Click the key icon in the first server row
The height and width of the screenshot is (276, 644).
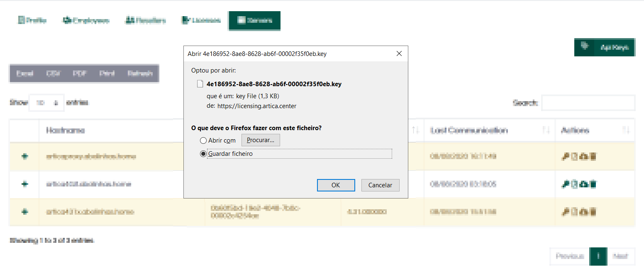pyautogui.click(x=565, y=157)
